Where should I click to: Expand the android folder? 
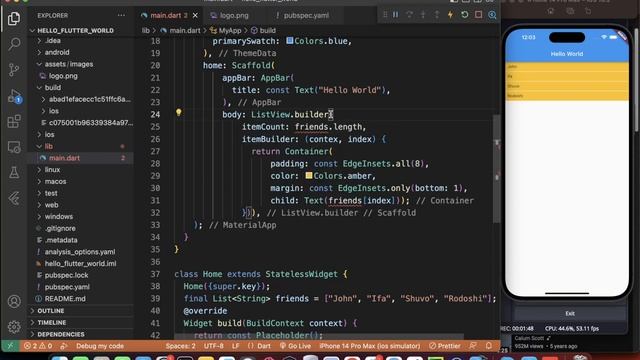pyautogui.click(x=57, y=52)
